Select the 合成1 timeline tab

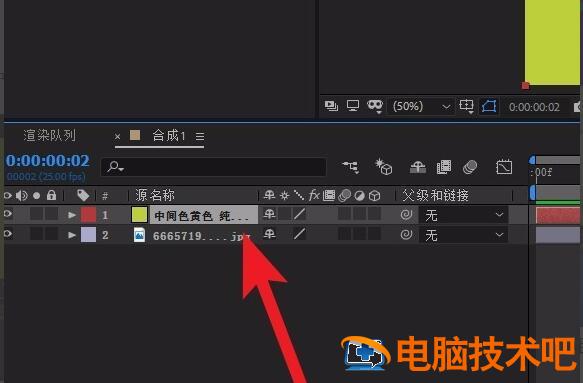tap(168, 136)
